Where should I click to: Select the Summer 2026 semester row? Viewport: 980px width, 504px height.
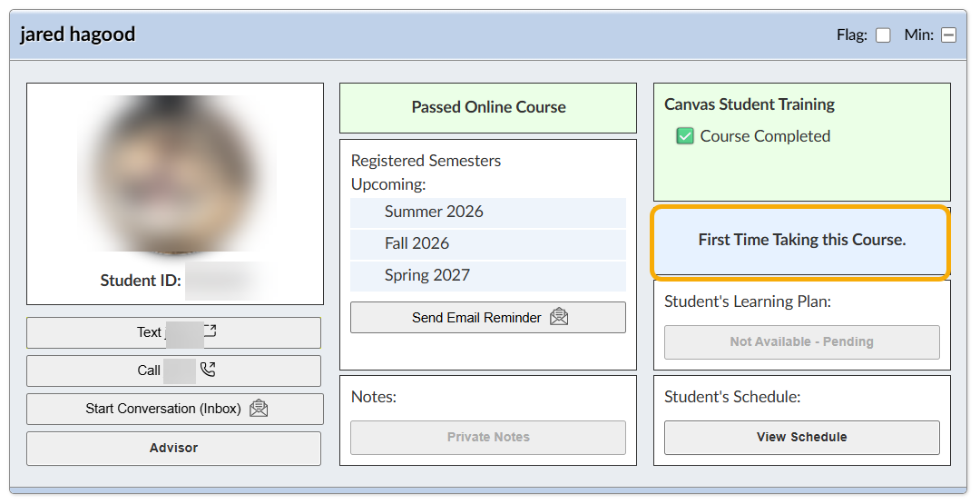tap(487, 212)
